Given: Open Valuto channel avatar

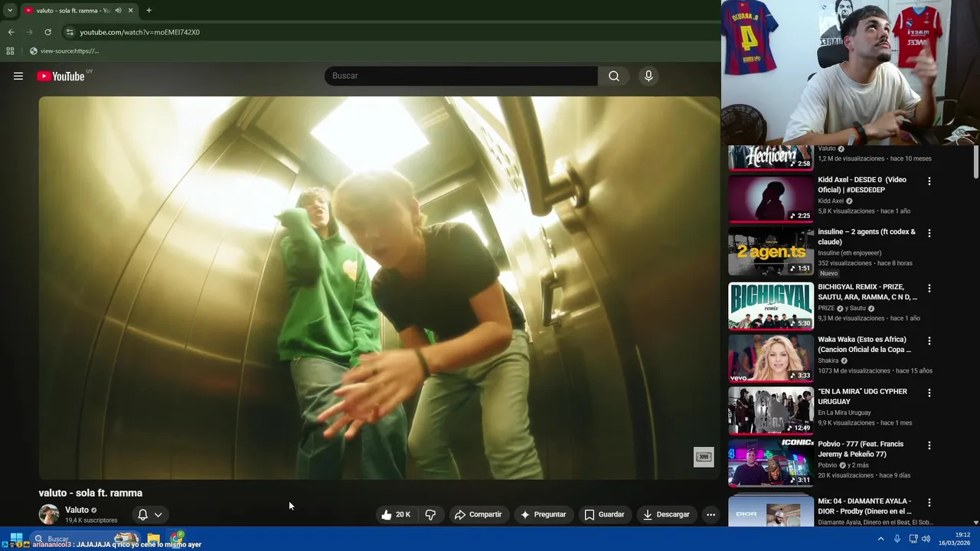Looking at the screenshot, I should 49,514.
